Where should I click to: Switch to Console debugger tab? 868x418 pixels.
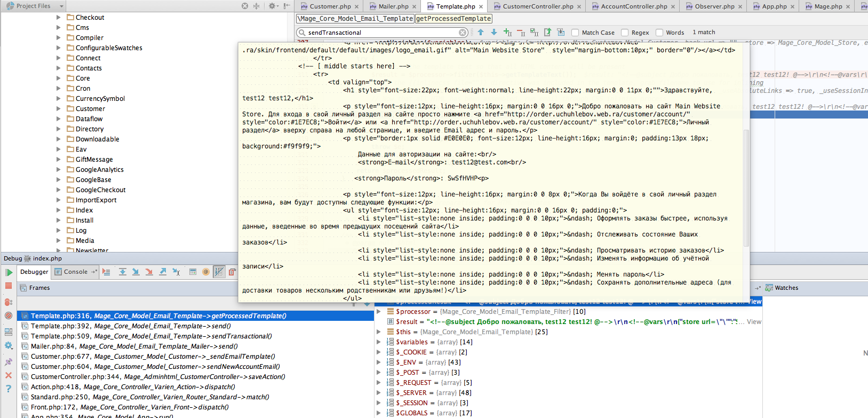click(x=75, y=272)
